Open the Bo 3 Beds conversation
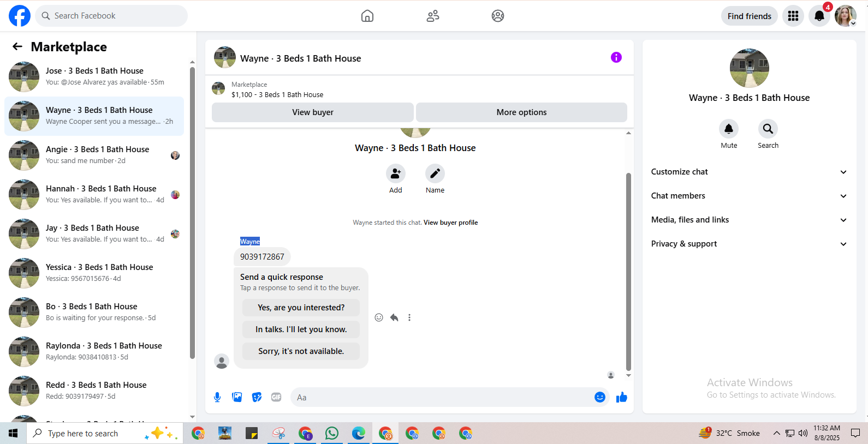The height and width of the screenshot is (444, 868). (x=94, y=313)
